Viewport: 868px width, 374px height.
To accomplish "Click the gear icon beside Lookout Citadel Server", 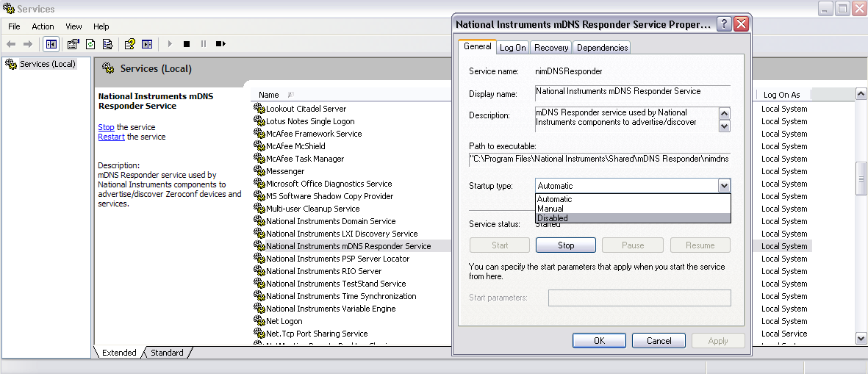I will click(x=259, y=109).
